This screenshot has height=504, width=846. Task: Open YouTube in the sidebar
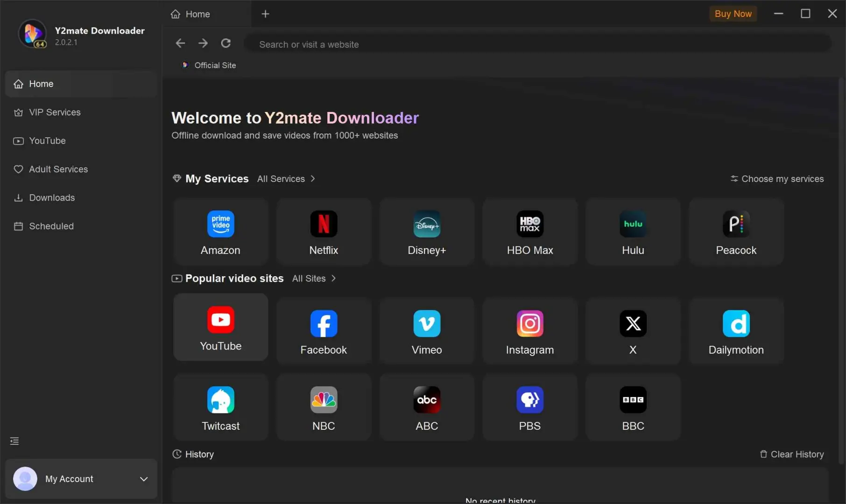(x=81, y=141)
